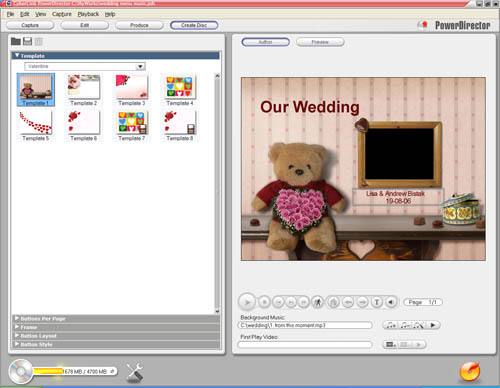
Task: Click the next chapter playback button
Action: (291, 302)
